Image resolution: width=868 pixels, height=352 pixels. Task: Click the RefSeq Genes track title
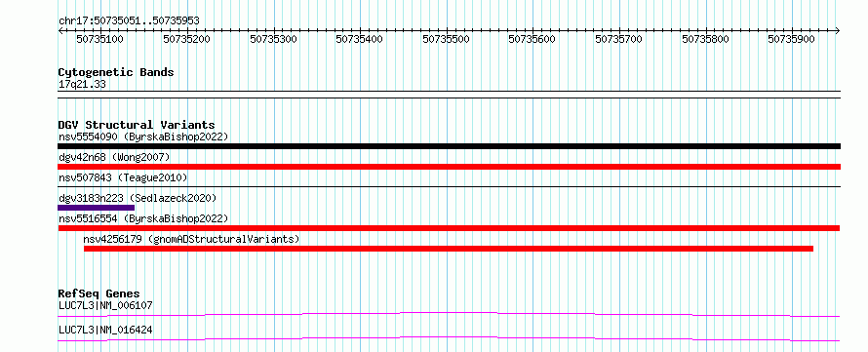99,293
